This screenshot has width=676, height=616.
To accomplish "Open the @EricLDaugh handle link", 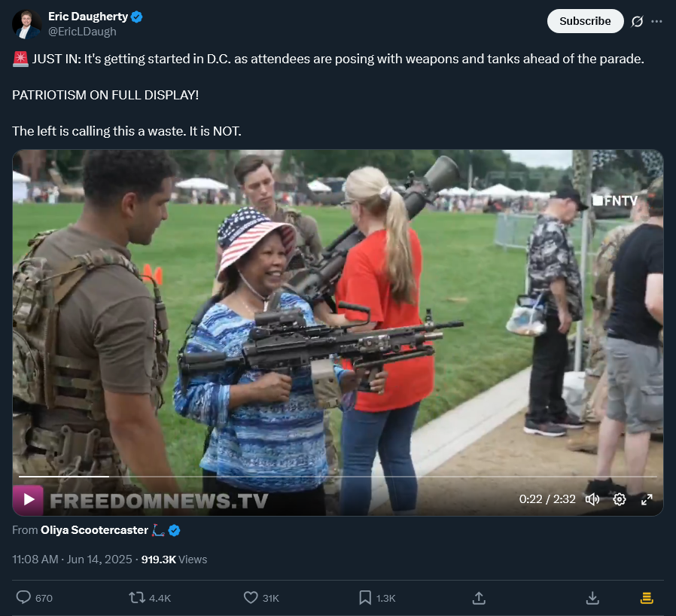I will pos(82,32).
